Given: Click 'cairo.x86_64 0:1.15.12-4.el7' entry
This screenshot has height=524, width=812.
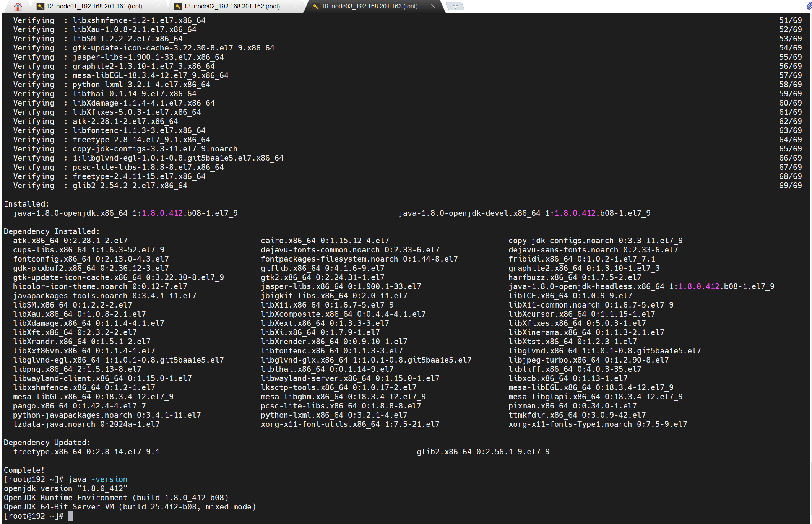Looking at the screenshot, I should (x=325, y=241).
